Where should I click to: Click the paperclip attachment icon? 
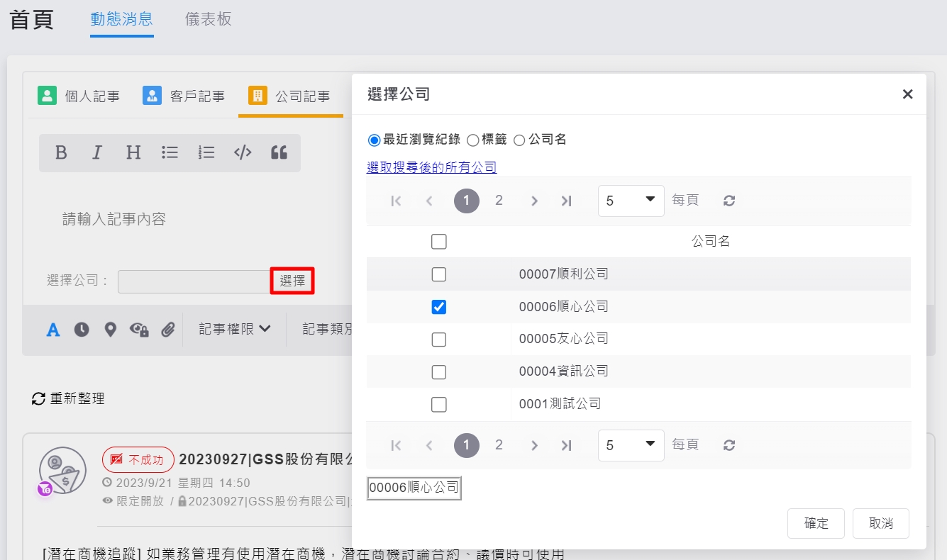tap(167, 329)
